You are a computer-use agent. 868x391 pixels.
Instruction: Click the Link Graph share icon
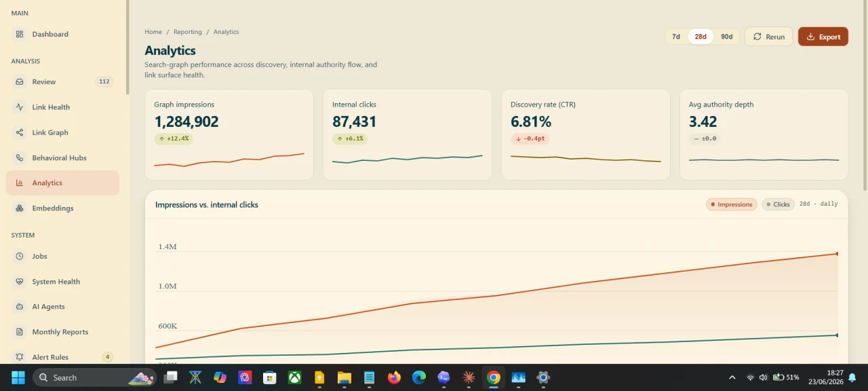20,132
